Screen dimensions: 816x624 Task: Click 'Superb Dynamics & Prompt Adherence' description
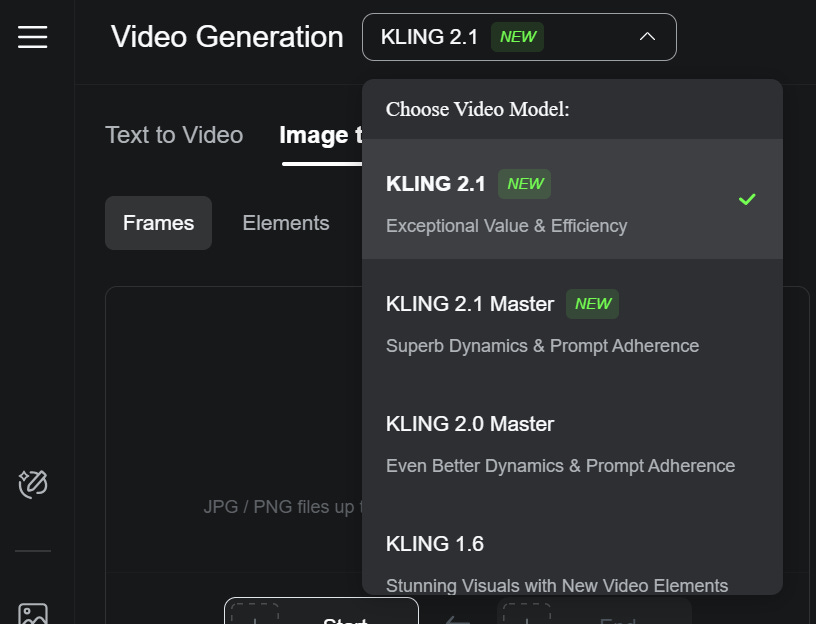(x=542, y=346)
